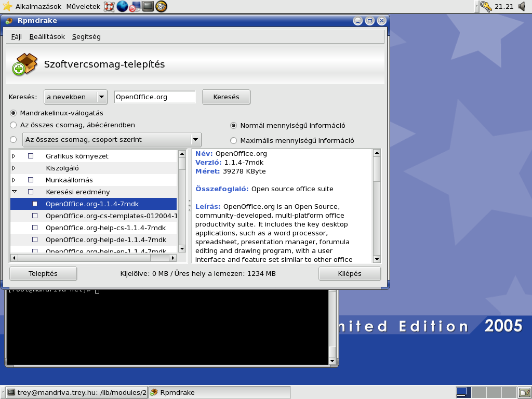The image size is (532, 399).
Task: Click the Keresés search button
Action: tap(227, 97)
